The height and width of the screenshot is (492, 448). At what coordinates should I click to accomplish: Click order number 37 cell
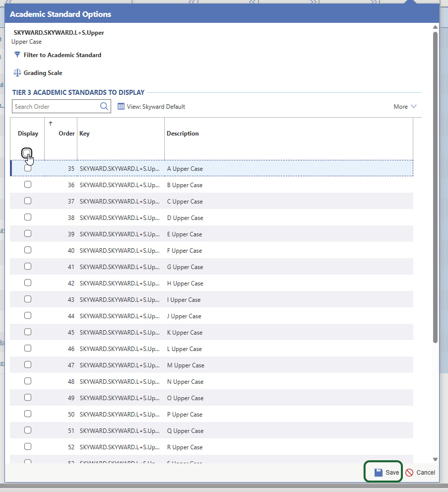click(x=71, y=202)
